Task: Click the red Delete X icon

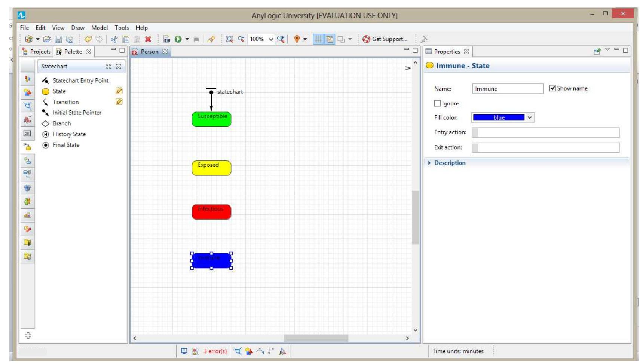Action: coord(148,39)
